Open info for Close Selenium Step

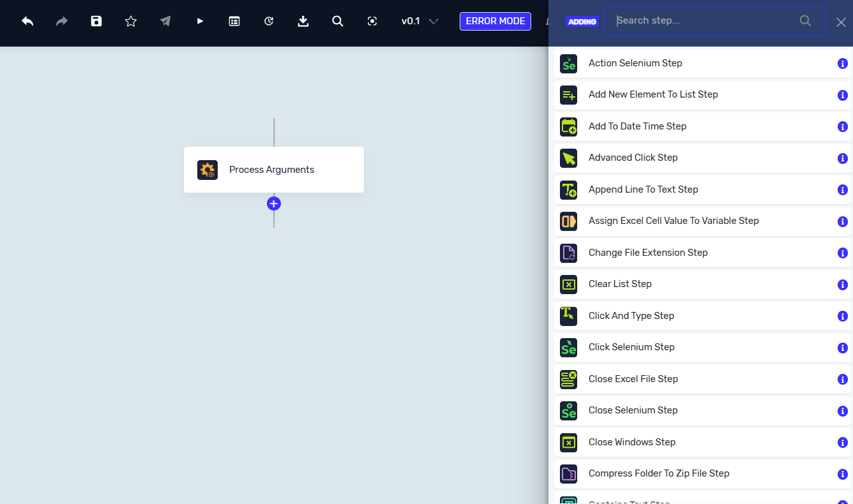[842, 411]
